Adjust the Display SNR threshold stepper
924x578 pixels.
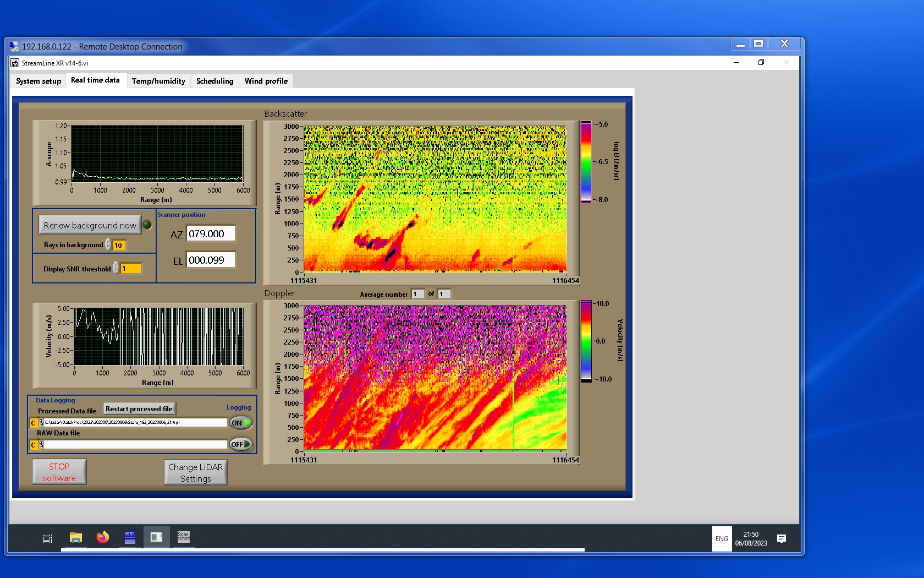(116, 268)
